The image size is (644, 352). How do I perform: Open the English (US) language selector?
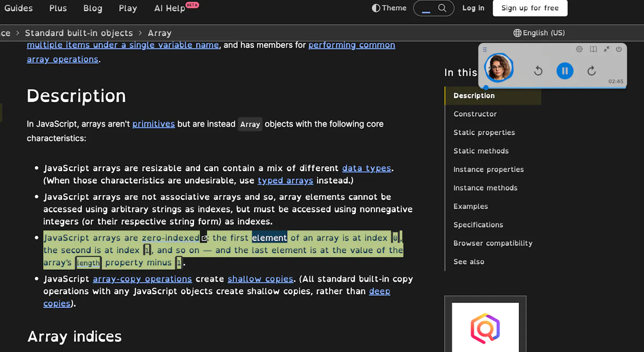pos(539,33)
